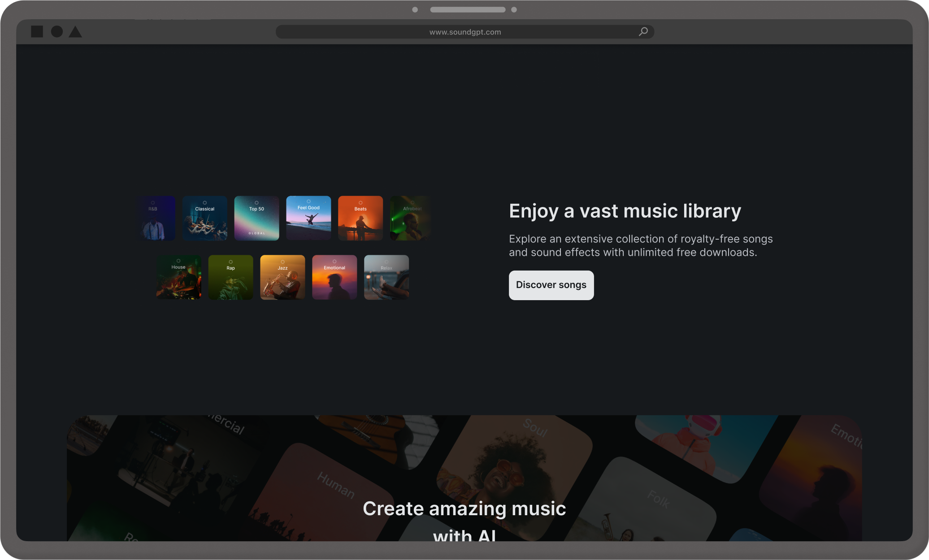Open the Emotional playlist card
This screenshot has height=560, width=929.
pyautogui.click(x=334, y=277)
